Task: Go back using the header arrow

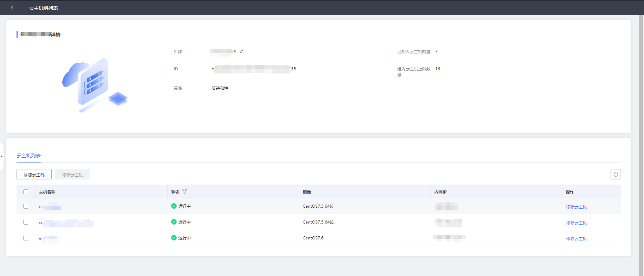Action: point(12,8)
